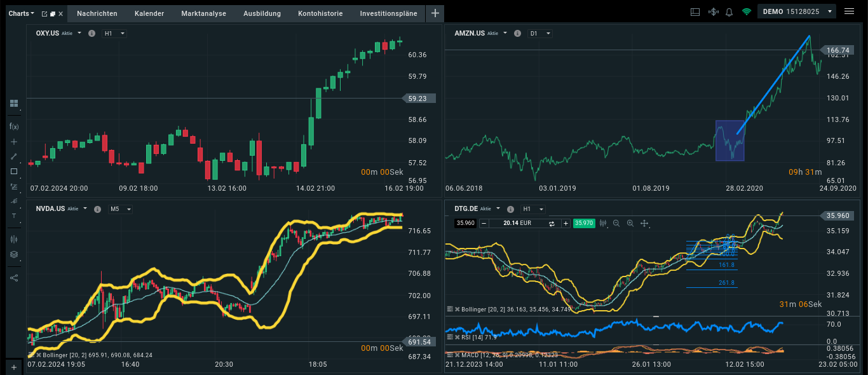
Task: Open notifications bell
Action: [729, 11]
